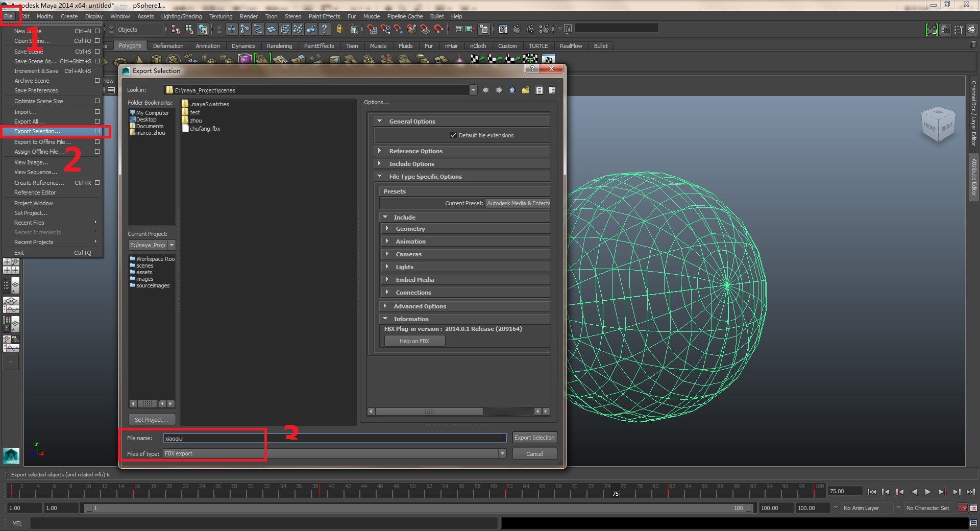The width and height of the screenshot is (980, 531).
Task: Open the Files of type dropdown
Action: pos(502,453)
